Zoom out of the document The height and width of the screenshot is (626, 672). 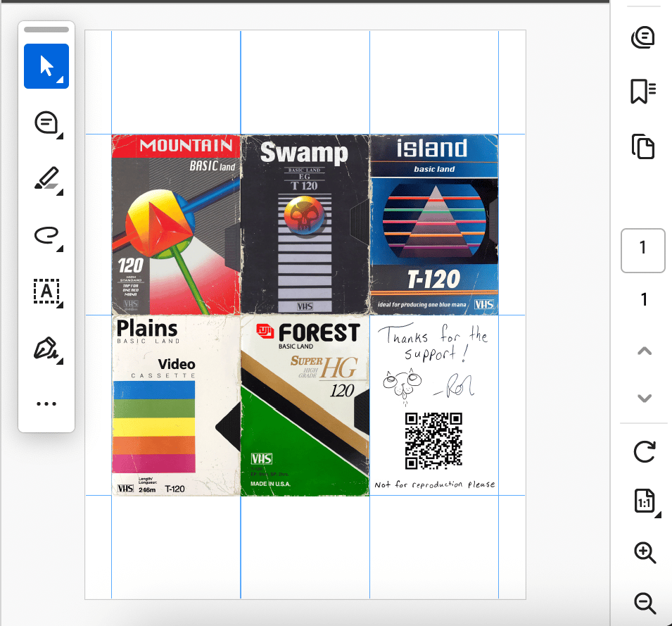645,603
